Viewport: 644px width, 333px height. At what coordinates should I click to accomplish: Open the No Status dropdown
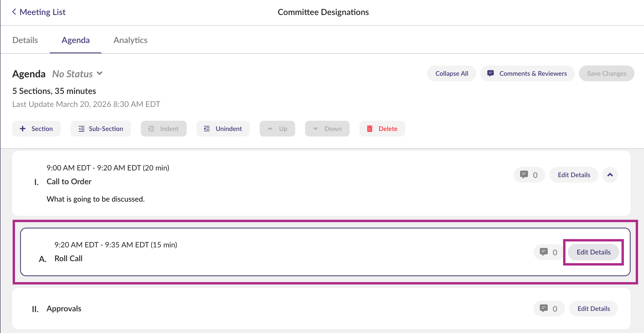pyautogui.click(x=78, y=74)
